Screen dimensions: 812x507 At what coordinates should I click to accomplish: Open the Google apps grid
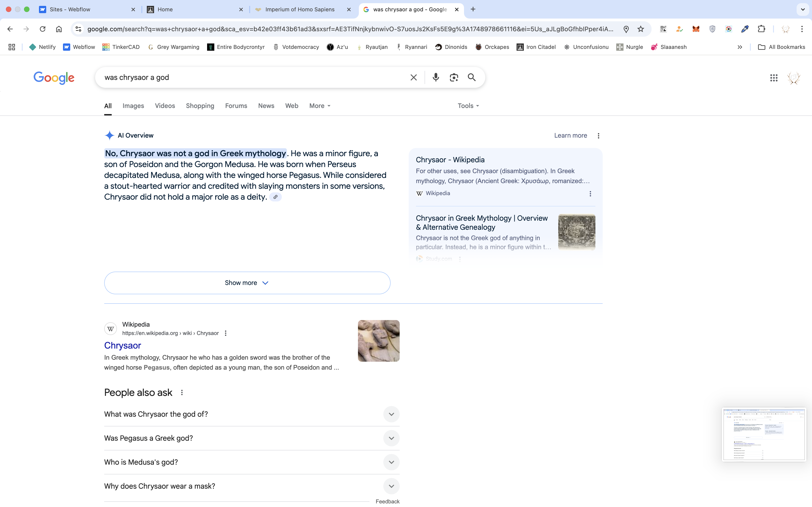click(774, 78)
